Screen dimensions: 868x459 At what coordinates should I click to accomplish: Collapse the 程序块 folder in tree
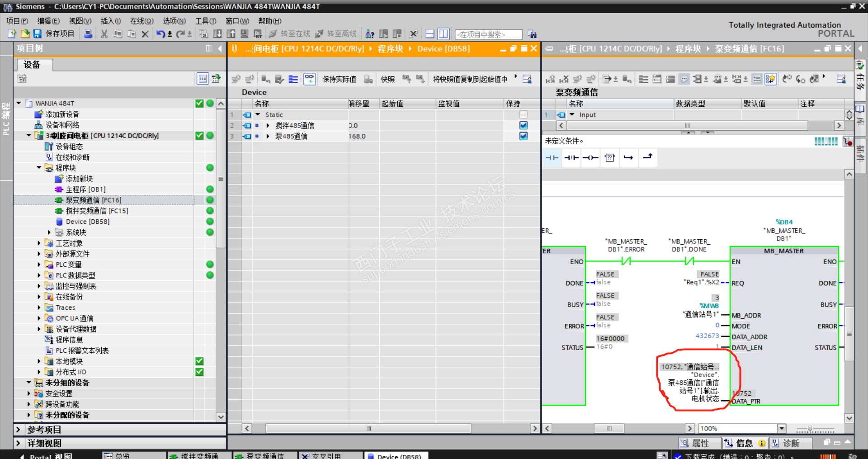click(39, 168)
